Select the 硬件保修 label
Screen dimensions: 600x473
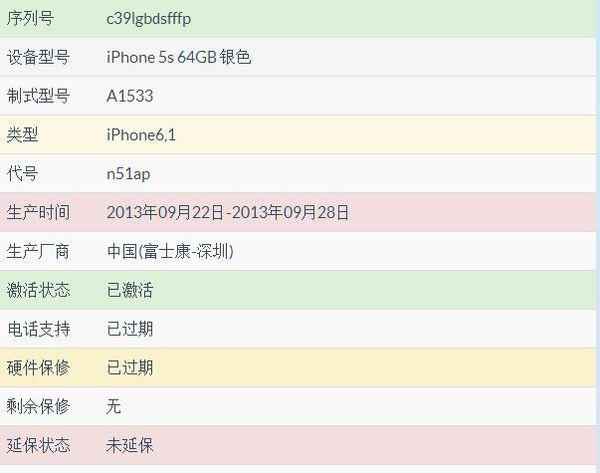39,368
